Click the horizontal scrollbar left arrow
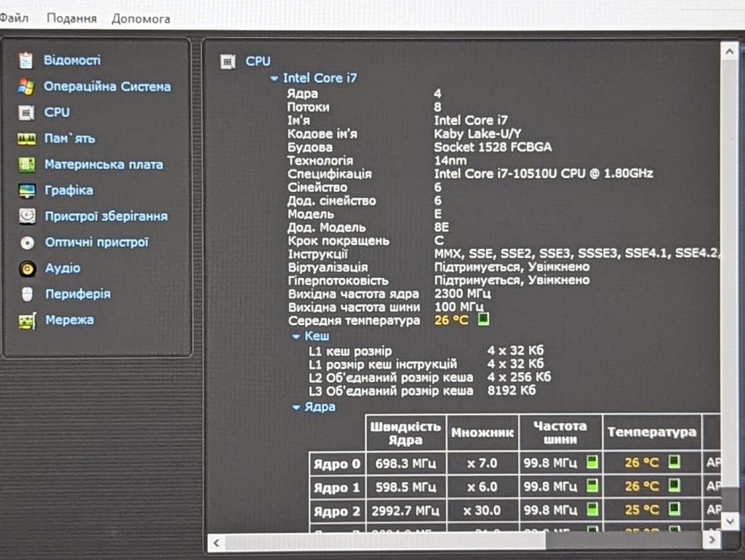Image resolution: width=745 pixels, height=560 pixels. coord(217,542)
